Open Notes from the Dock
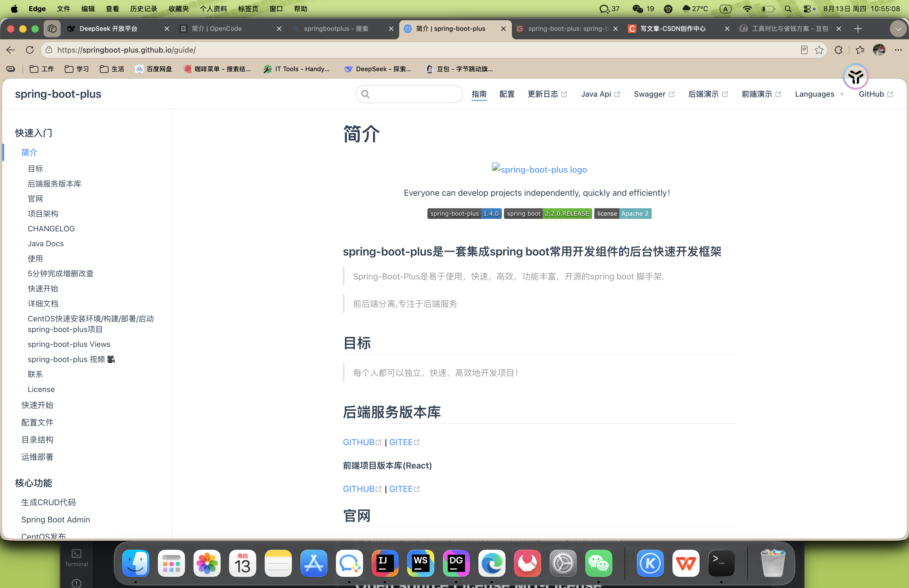The height and width of the screenshot is (588, 909). coord(278,563)
